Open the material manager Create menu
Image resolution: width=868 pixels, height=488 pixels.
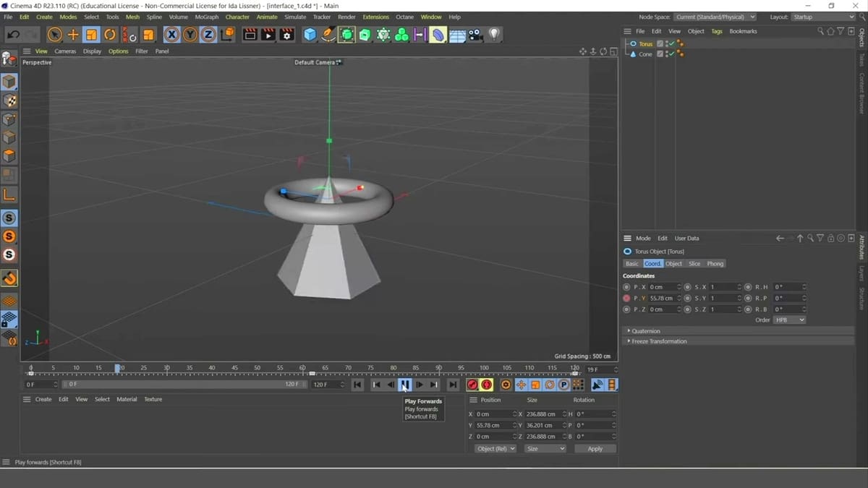tap(43, 399)
